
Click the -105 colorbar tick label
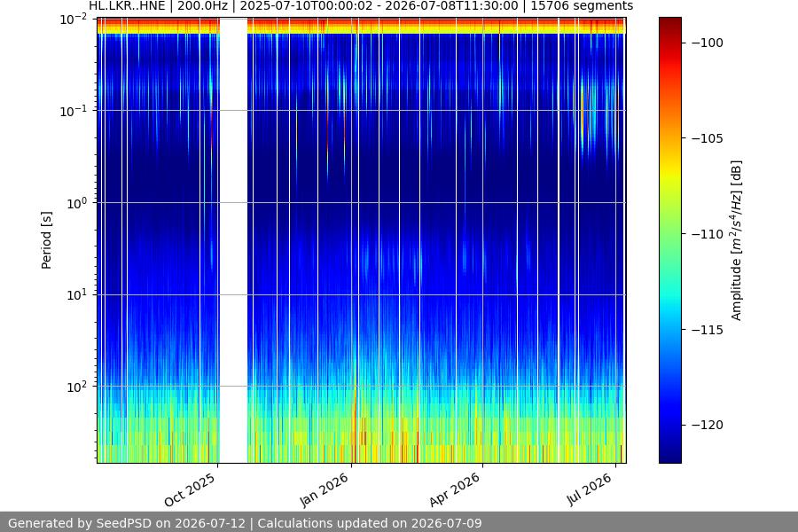pos(708,138)
